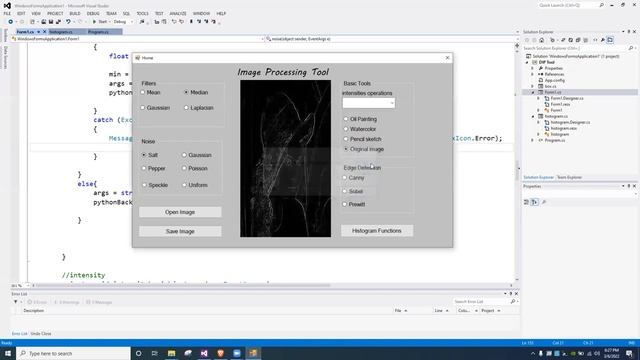Select the Median filter radio button
Viewport: 640px width, 360px height.
coord(186,93)
